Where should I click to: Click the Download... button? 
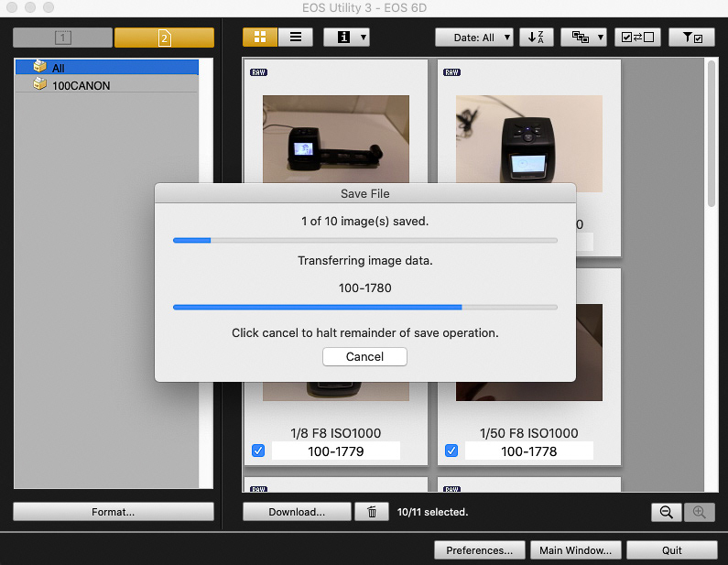(297, 512)
